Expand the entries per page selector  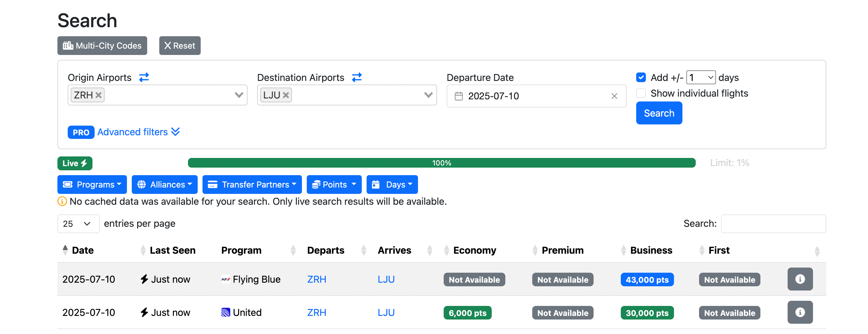[78, 223]
